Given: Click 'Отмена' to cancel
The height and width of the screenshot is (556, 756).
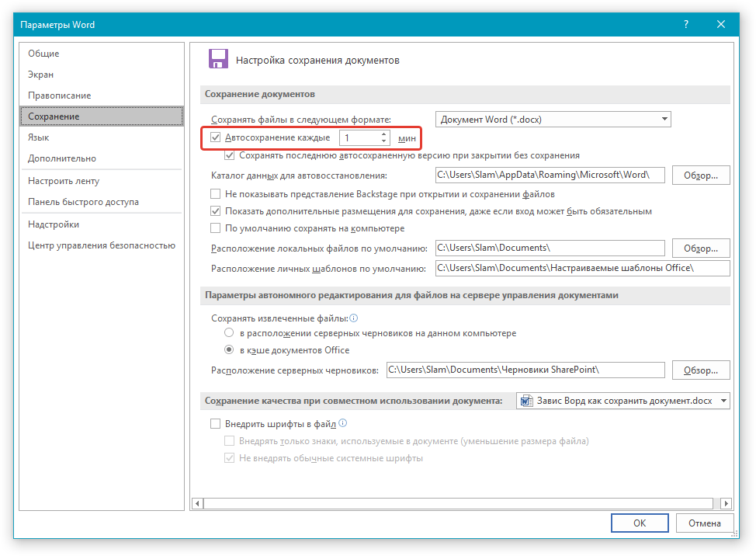Looking at the screenshot, I should [705, 523].
